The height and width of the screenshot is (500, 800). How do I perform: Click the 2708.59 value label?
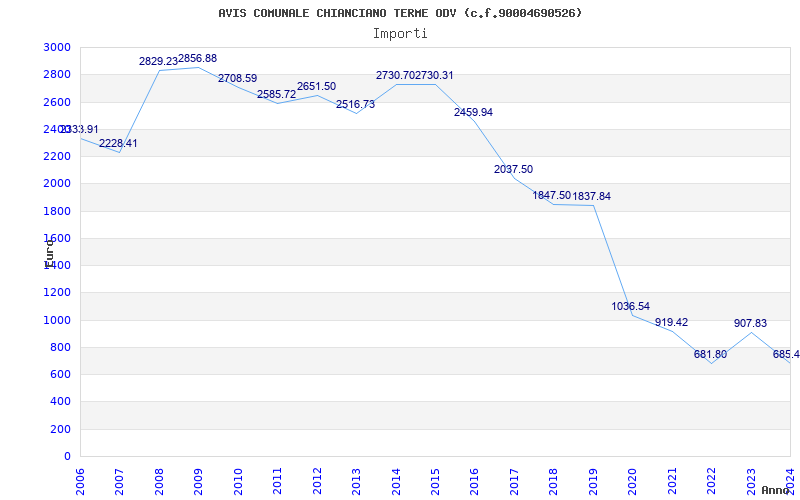pos(237,78)
